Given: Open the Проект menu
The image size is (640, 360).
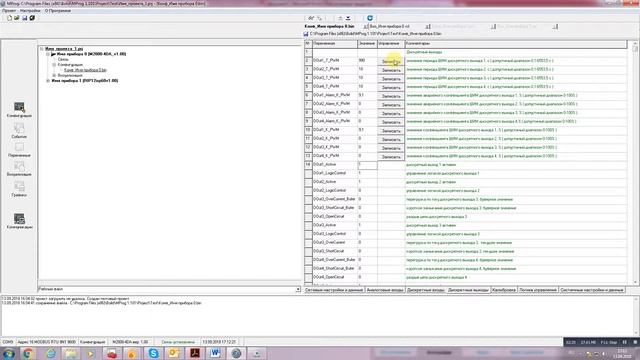Looking at the screenshot, I should [9, 11].
